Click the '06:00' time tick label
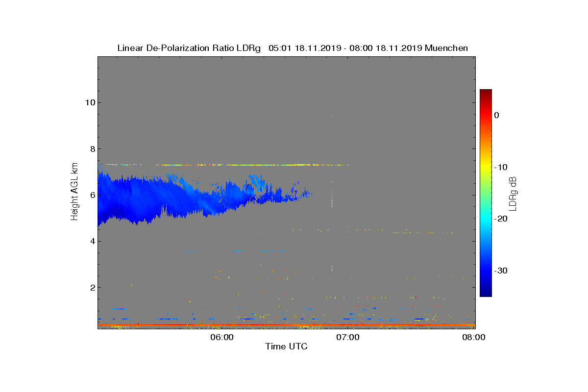Image resolution: width=588 pixels, height=392 pixels. [222, 337]
